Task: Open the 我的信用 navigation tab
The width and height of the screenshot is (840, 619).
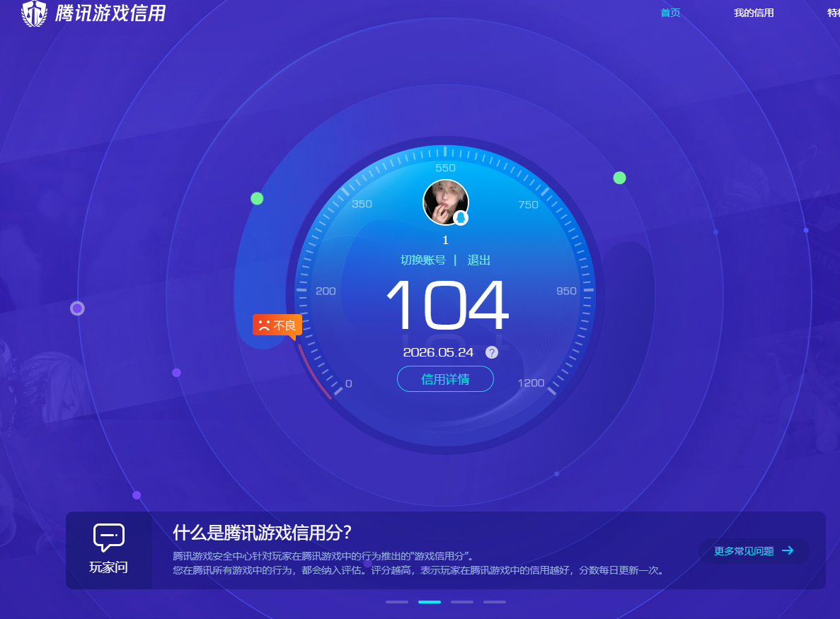Action: 753,13
